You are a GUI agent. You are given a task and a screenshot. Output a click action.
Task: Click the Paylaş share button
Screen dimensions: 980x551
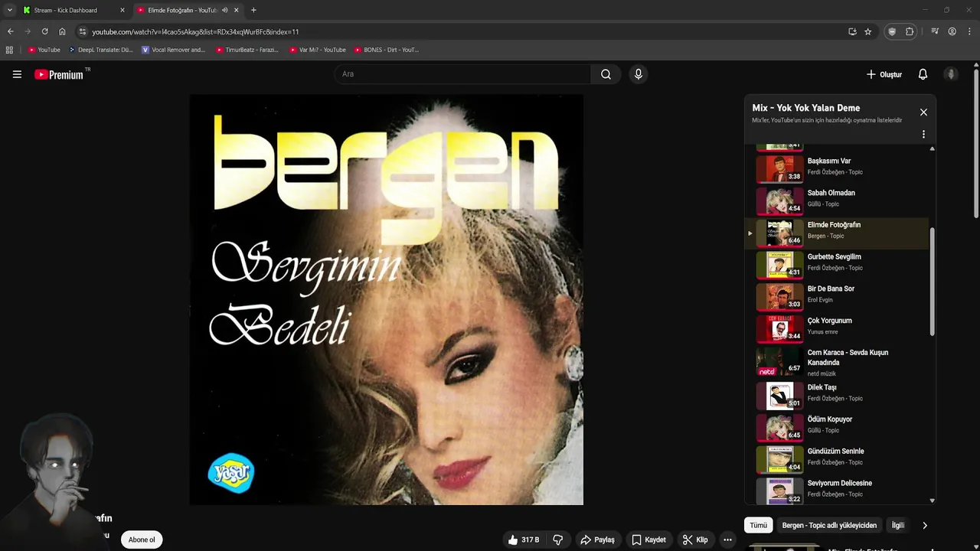pos(597,540)
